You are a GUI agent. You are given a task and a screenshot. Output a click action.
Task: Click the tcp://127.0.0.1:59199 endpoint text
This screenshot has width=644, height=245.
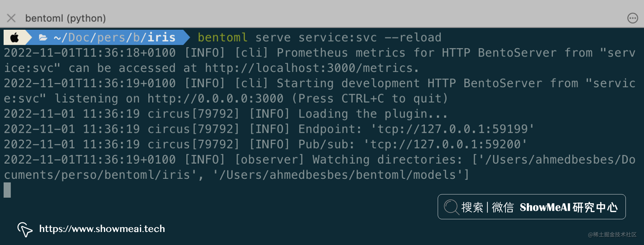pos(453,129)
